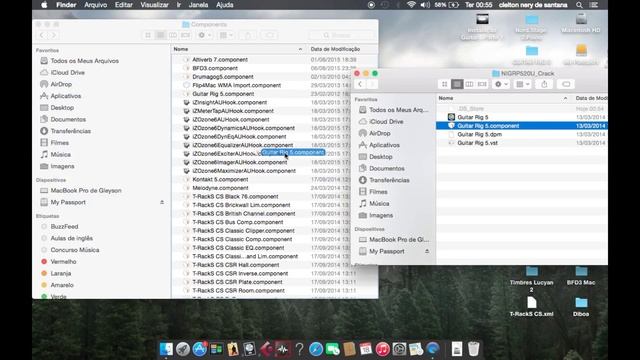Open the Finder menu
The height and width of the screenshot is (360, 640).
[x=66, y=5]
